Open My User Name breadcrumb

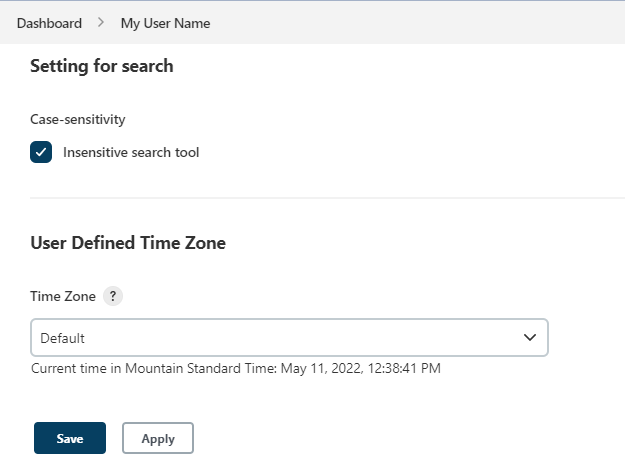[x=165, y=23]
